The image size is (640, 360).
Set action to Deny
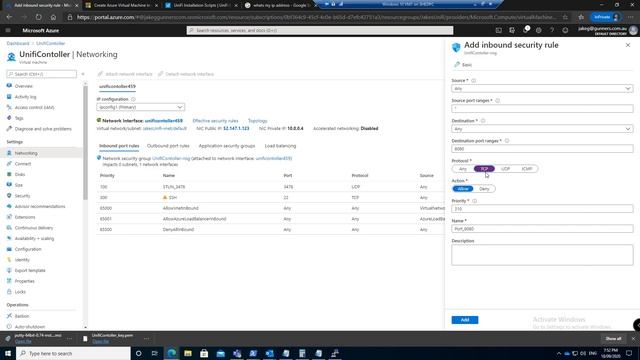click(x=484, y=189)
